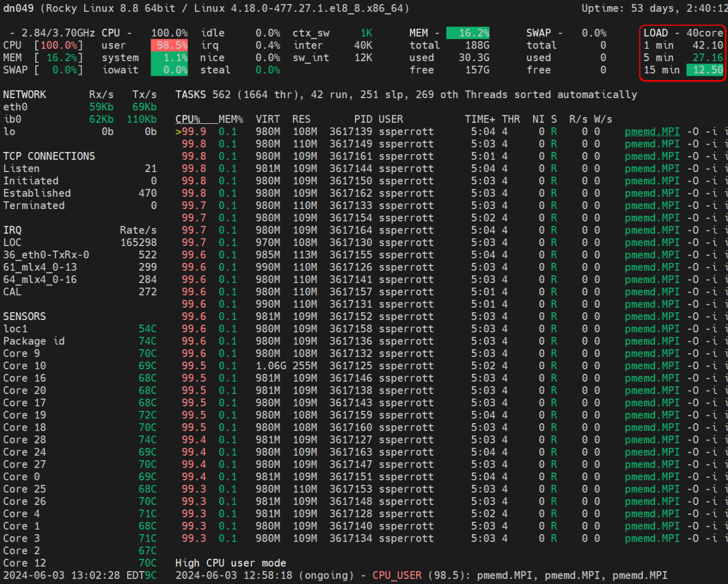Click the SWAP 0.0% header value
The height and width of the screenshot is (584, 728).
594,33
